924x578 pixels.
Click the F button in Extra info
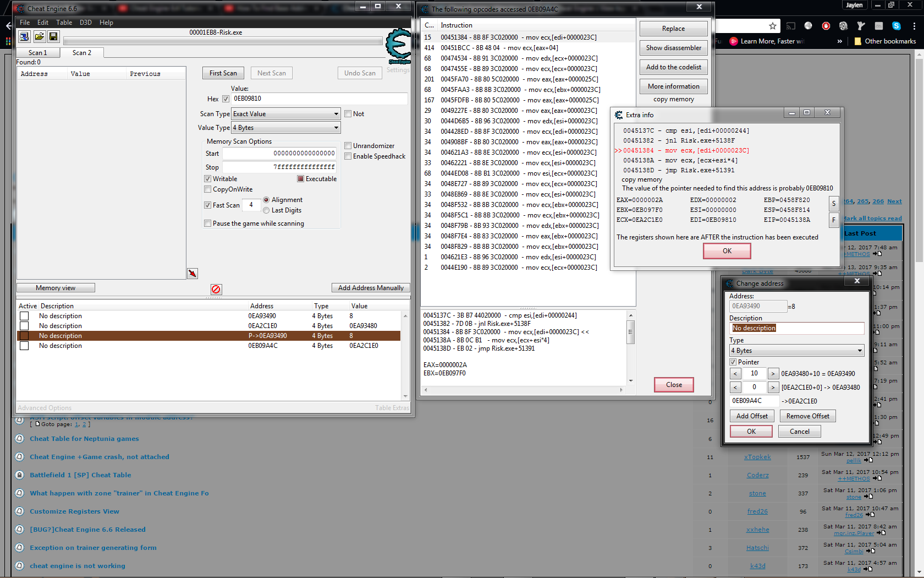coord(834,220)
